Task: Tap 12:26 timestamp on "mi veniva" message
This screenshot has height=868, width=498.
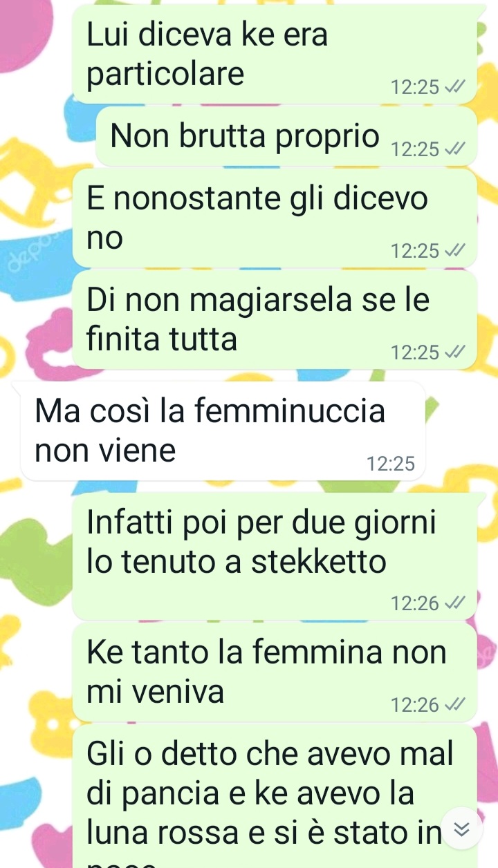Action: point(415,705)
